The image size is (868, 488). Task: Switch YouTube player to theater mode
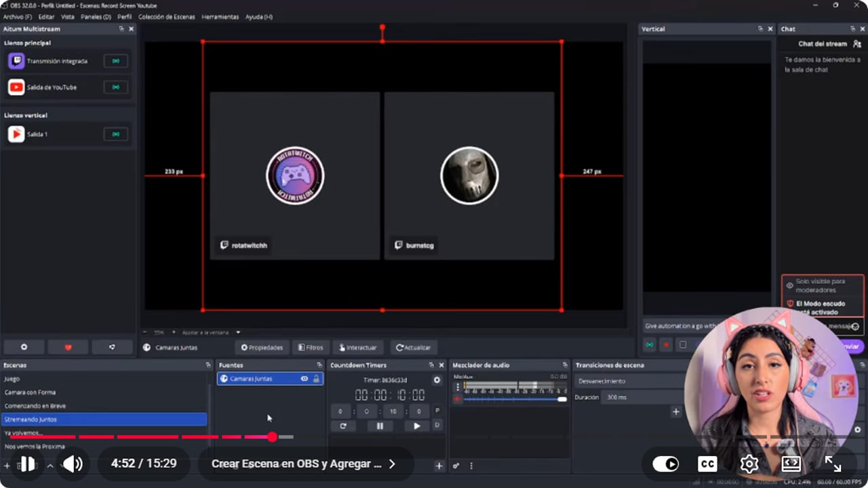tap(791, 464)
